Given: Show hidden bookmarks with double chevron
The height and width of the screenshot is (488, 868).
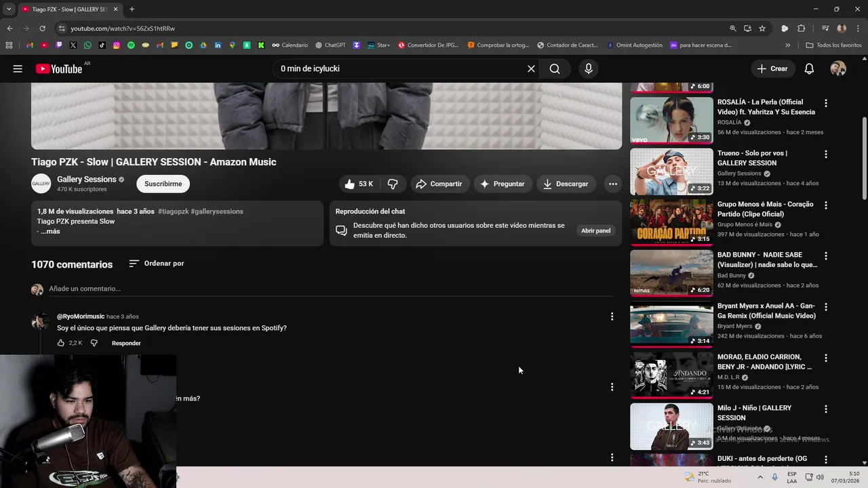Looking at the screenshot, I should pyautogui.click(x=787, y=45).
